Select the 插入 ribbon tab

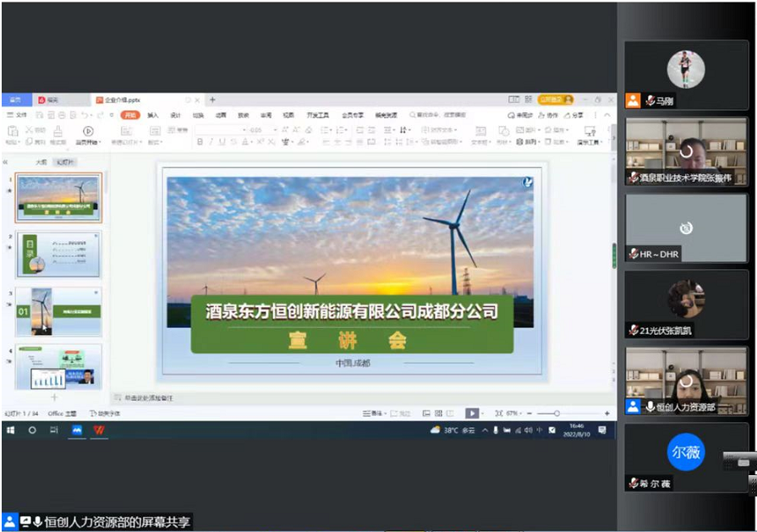click(x=152, y=115)
